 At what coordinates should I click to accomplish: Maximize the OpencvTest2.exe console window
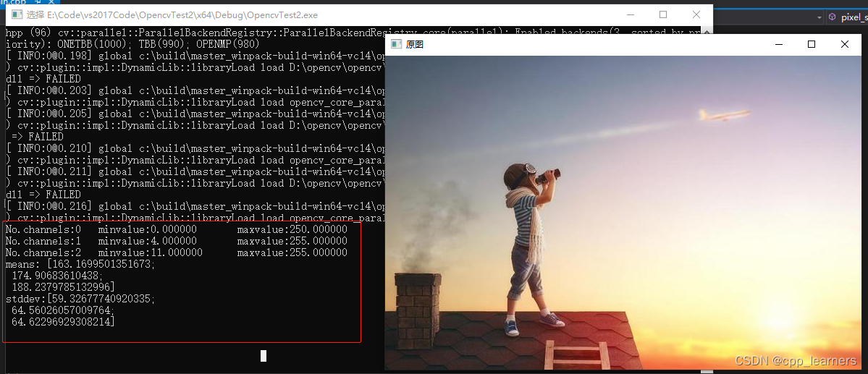(x=663, y=15)
